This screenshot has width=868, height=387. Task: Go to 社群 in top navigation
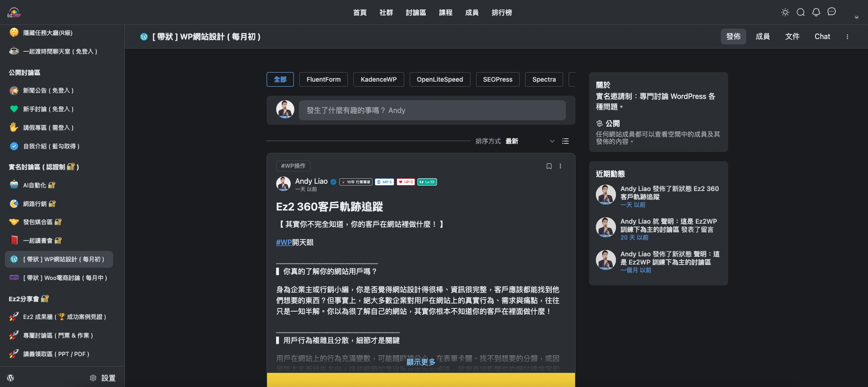tap(386, 13)
